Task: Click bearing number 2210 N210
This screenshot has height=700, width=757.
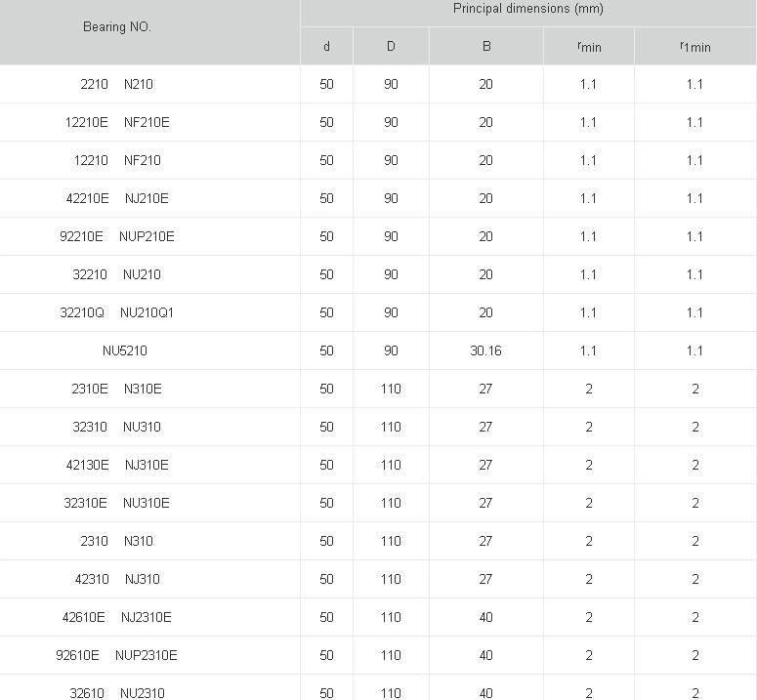Action: tap(116, 84)
